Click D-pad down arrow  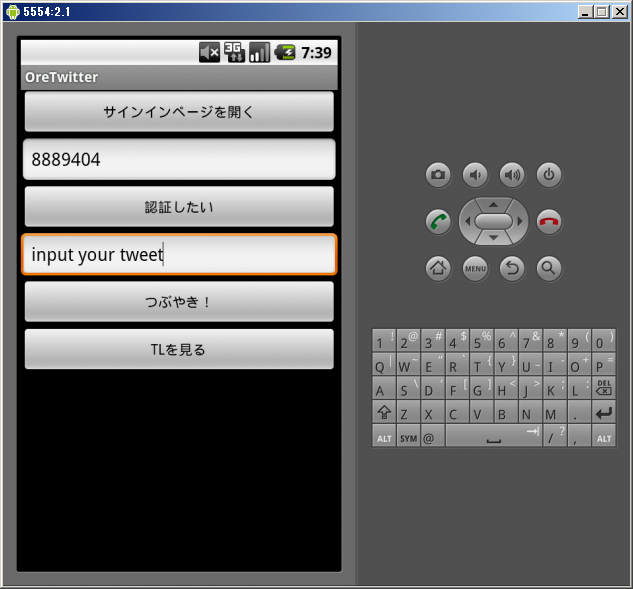493,238
